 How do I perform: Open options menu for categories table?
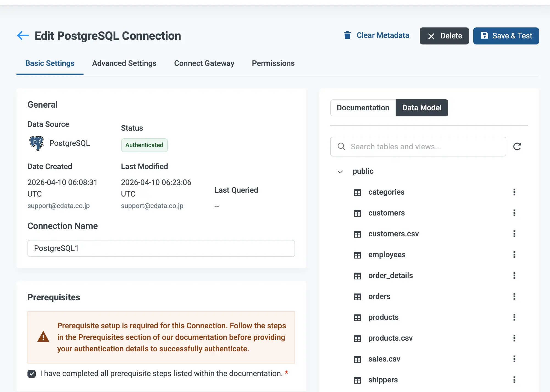pos(514,192)
